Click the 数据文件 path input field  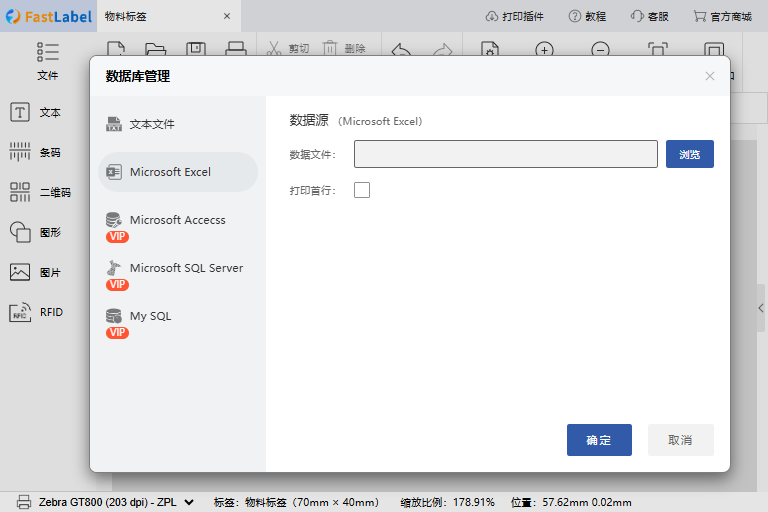click(506, 154)
